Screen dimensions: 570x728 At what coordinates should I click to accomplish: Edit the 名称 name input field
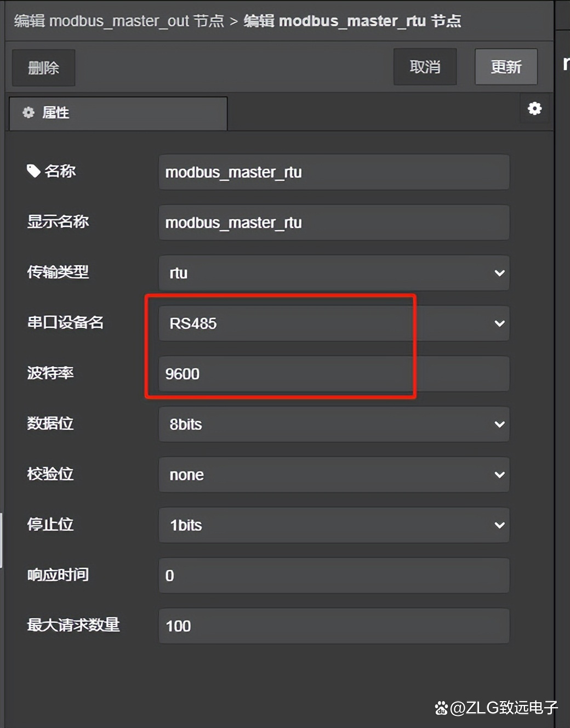[x=334, y=172]
